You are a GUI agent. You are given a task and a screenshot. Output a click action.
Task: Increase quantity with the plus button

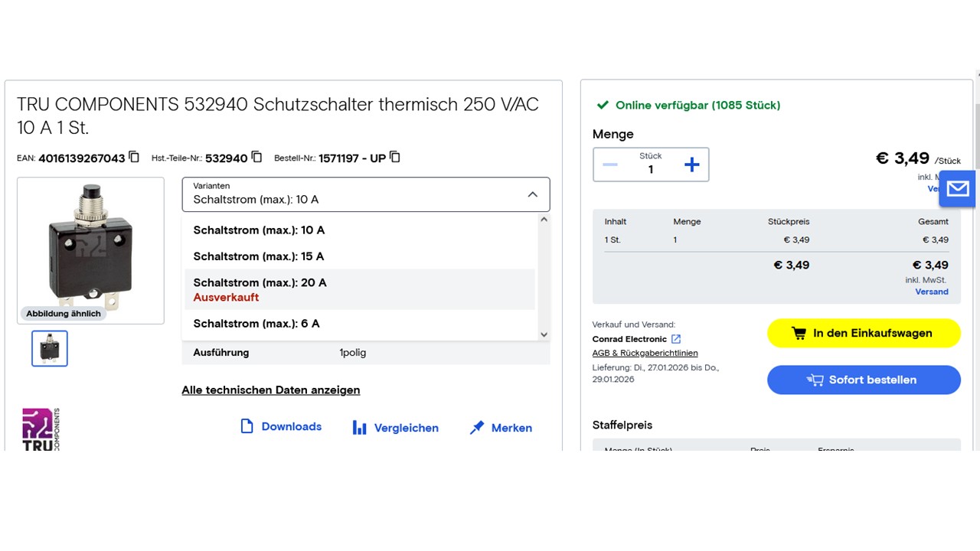coord(691,165)
